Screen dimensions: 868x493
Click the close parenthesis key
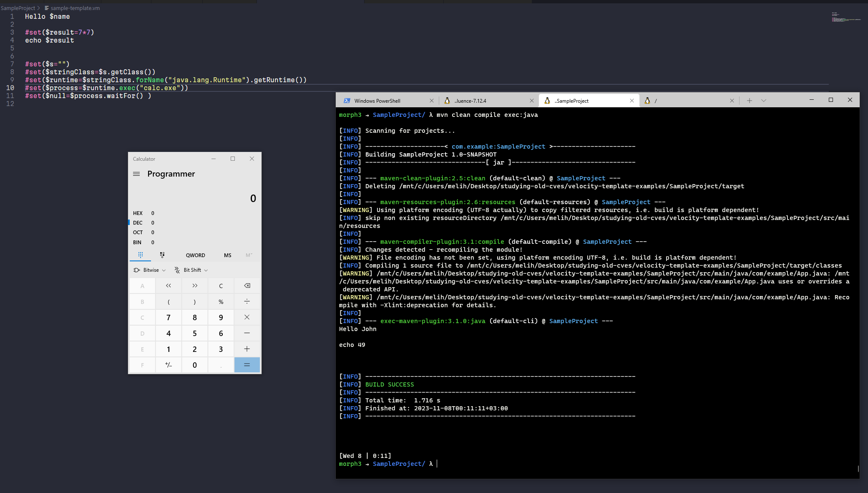(195, 302)
